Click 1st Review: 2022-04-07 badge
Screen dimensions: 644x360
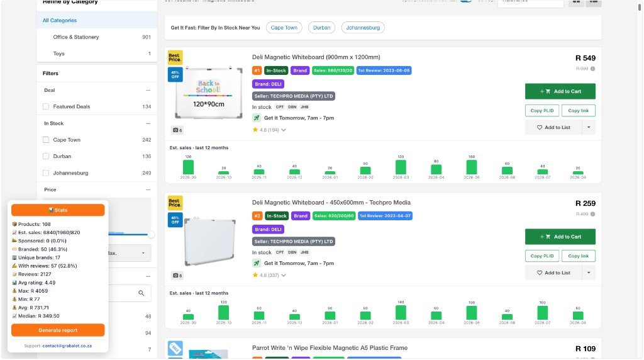point(385,216)
